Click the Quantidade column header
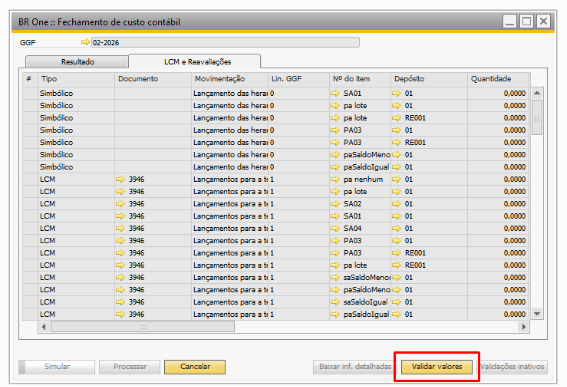 click(x=499, y=79)
